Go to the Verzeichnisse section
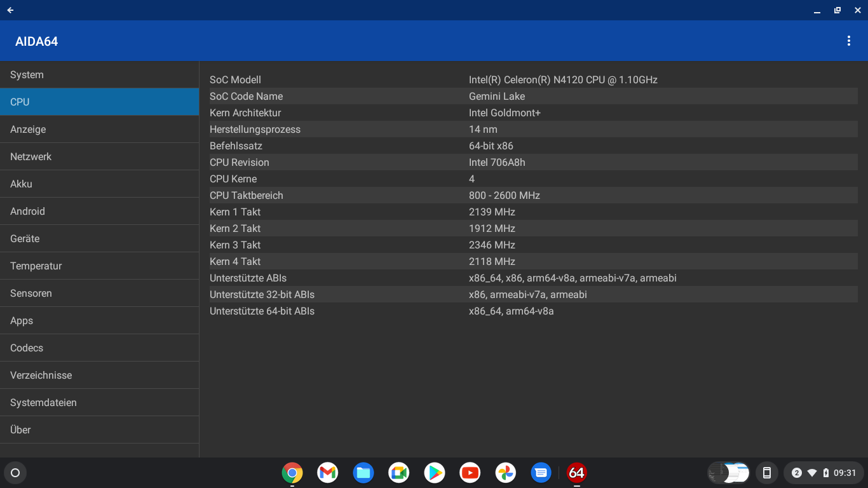 pos(100,375)
